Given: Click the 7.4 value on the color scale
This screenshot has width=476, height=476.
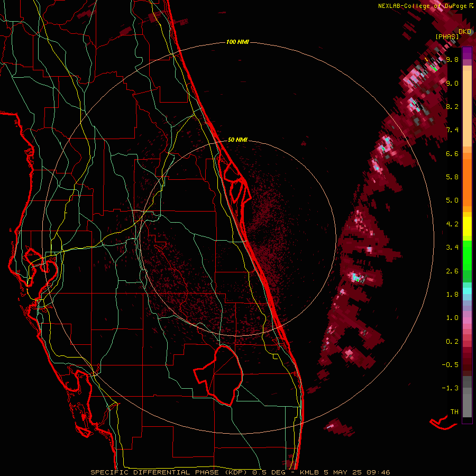Looking at the screenshot, I should 452,130.
